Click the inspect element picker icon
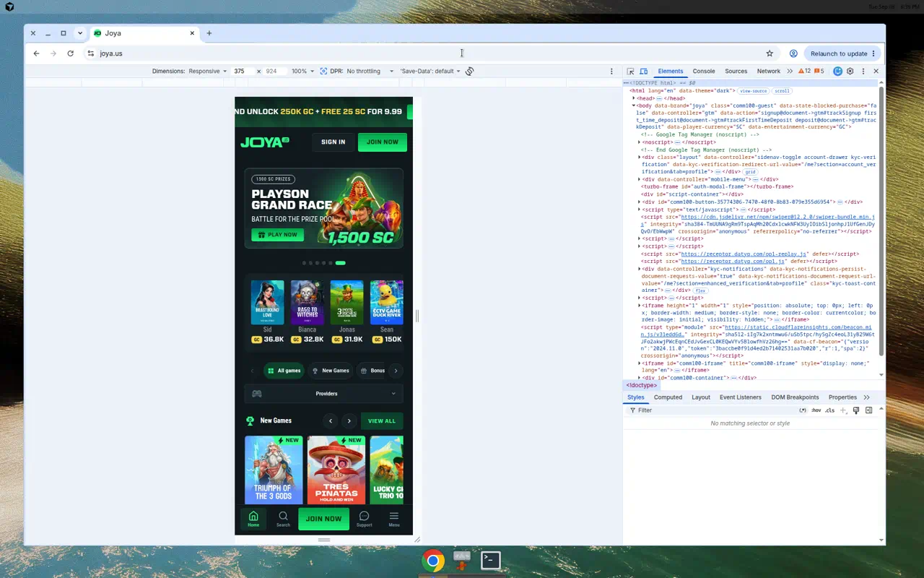The height and width of the screenshot is (578, 924). (x=630, y=72)
